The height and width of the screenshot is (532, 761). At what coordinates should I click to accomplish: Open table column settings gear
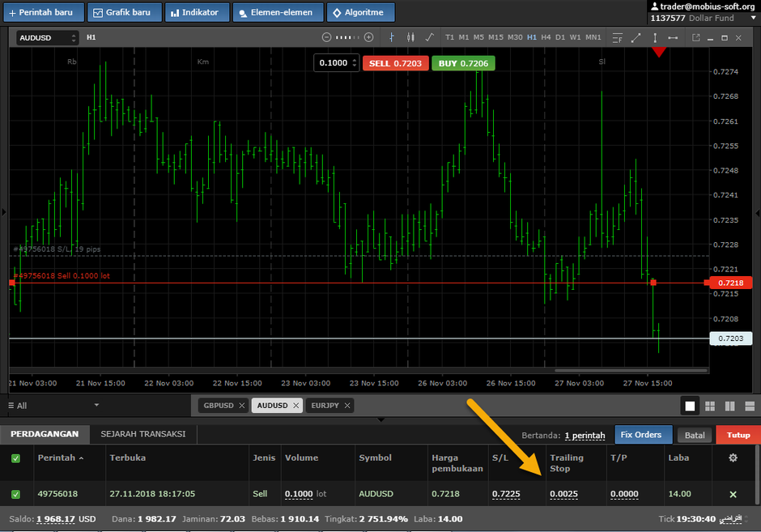(x=733, y=458)
